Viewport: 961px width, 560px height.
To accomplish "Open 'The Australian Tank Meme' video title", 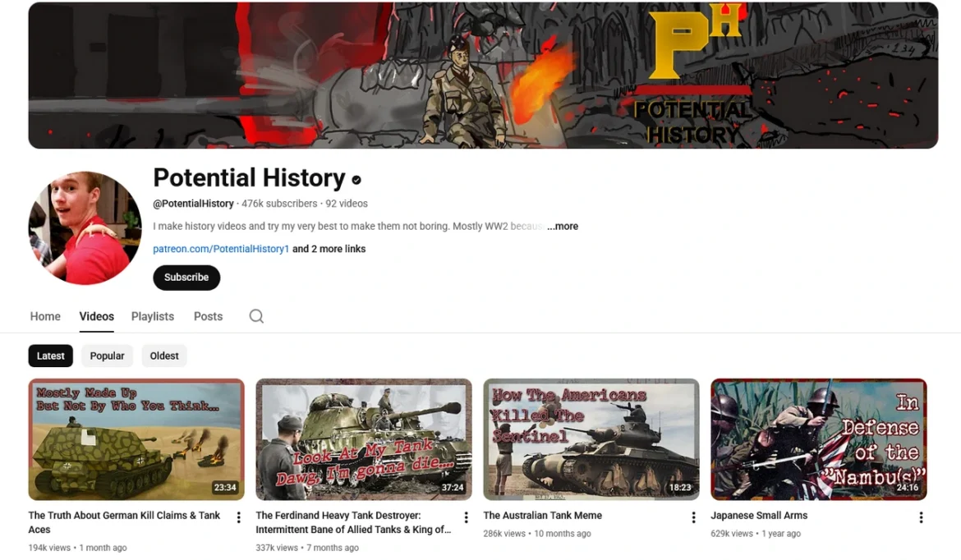I will click(x=542, y=516).
